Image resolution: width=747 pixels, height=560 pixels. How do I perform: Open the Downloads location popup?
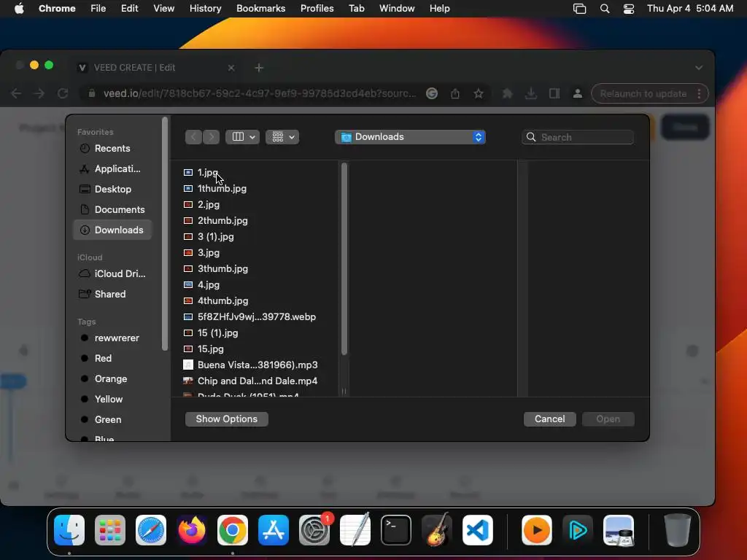(x=410, y=137)
